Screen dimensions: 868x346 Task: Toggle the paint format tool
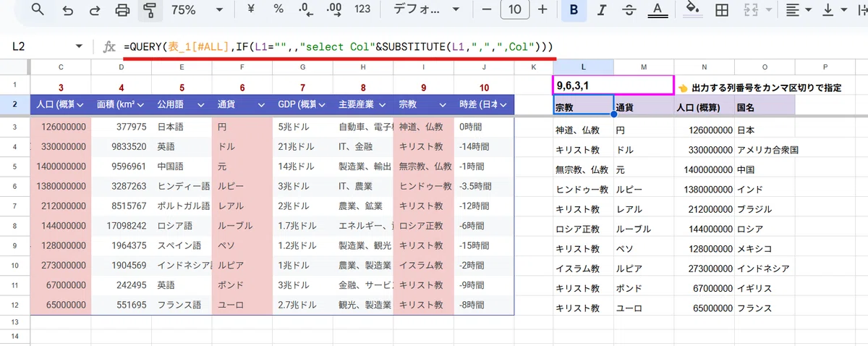click(150, 10)
